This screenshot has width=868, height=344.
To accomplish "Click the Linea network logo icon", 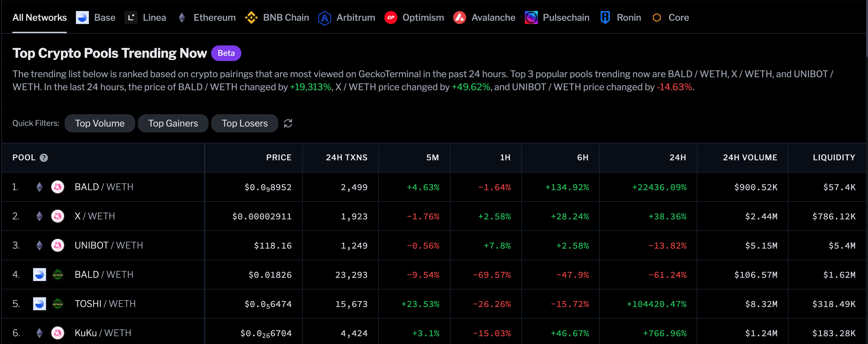I will point(131,18).
